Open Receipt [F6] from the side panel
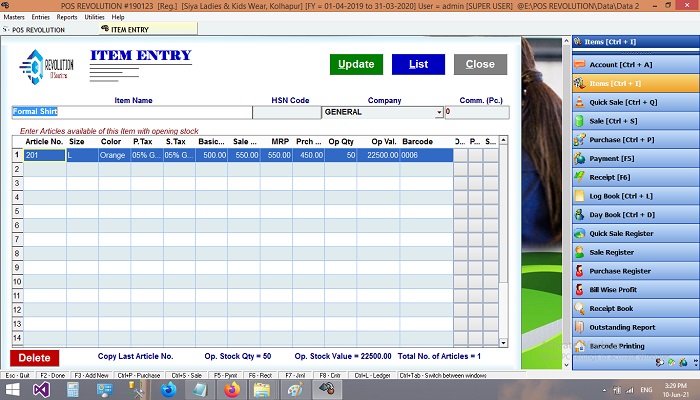This screenshot has height=400, width=700. pos(636,177)
